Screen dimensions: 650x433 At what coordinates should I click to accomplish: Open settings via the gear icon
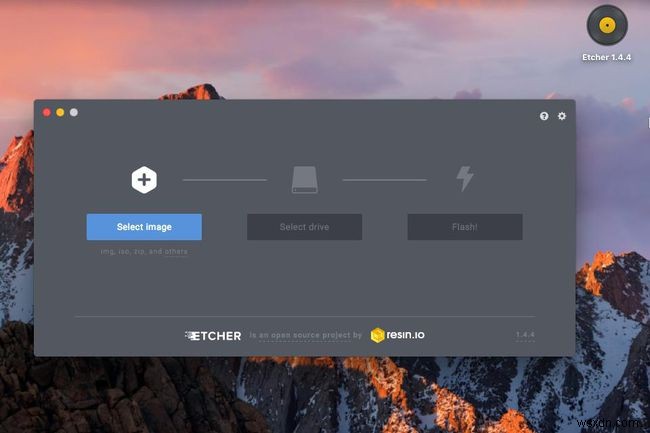[x=562, y=116]
